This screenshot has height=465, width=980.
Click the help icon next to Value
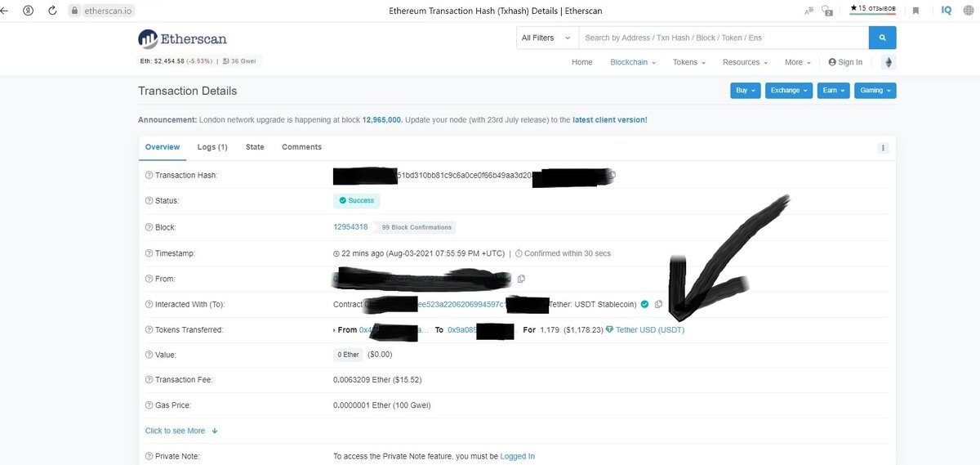pyautogui.click(x=149, y=355)
